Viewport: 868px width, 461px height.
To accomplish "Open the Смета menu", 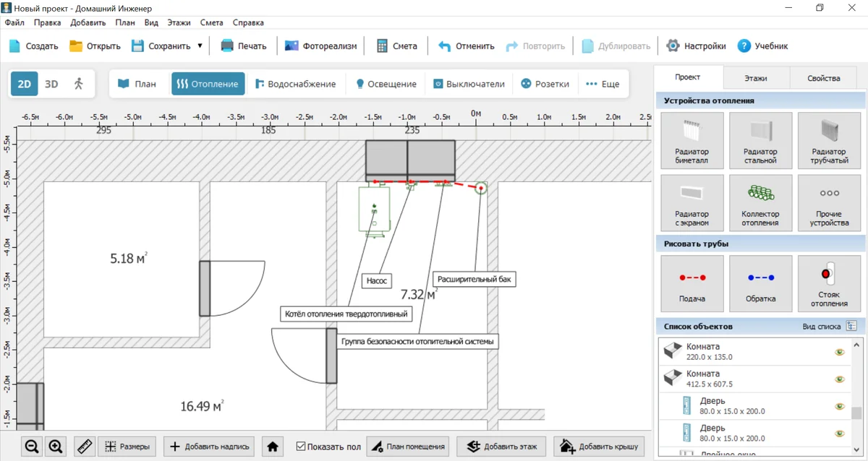I will click(x=212, y=22).
